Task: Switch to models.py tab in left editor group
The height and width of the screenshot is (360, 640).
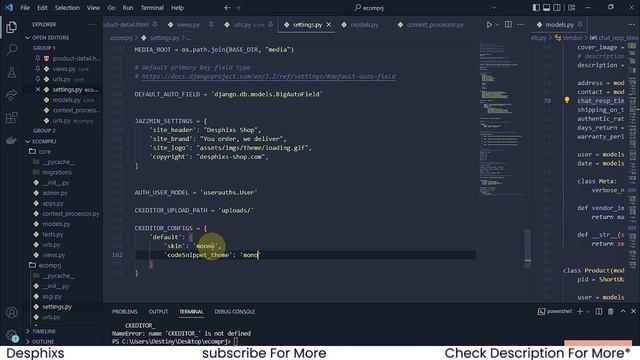Action: tap(364, 25)
